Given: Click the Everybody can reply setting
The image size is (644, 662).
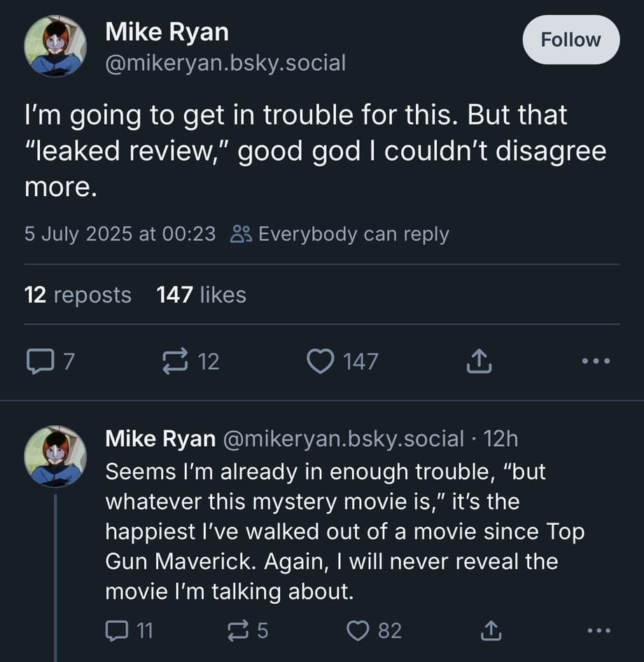Looking at the screenshot, I should (x=340, y=234).
